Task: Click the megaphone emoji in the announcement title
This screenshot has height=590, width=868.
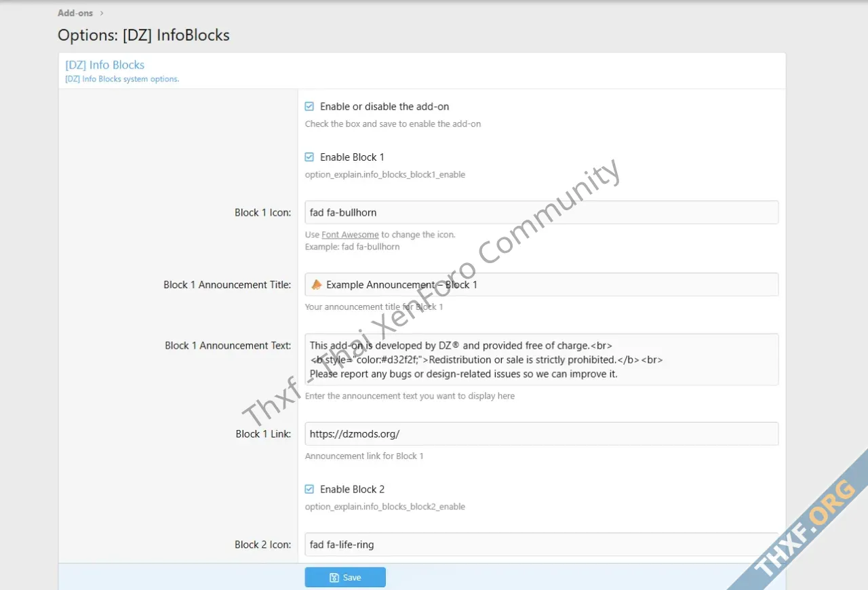Action: [x=316, y=285]
